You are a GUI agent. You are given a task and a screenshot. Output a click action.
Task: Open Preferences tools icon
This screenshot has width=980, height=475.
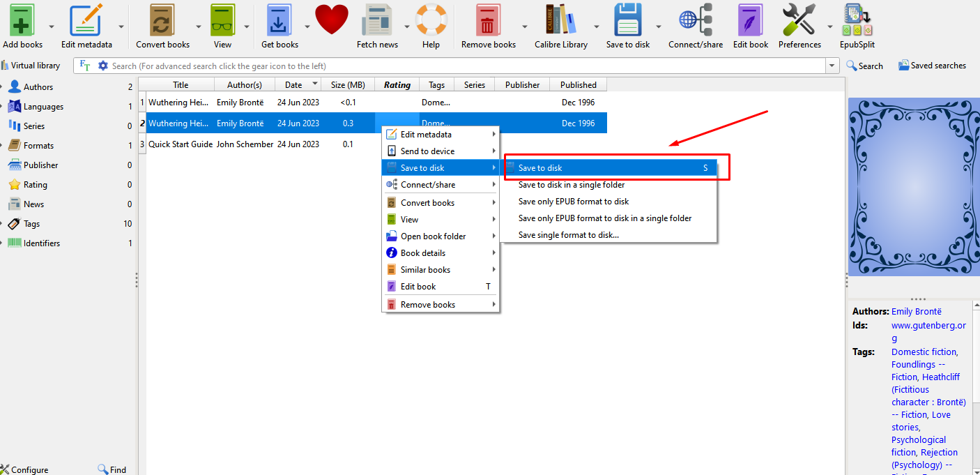pos(799,20)
